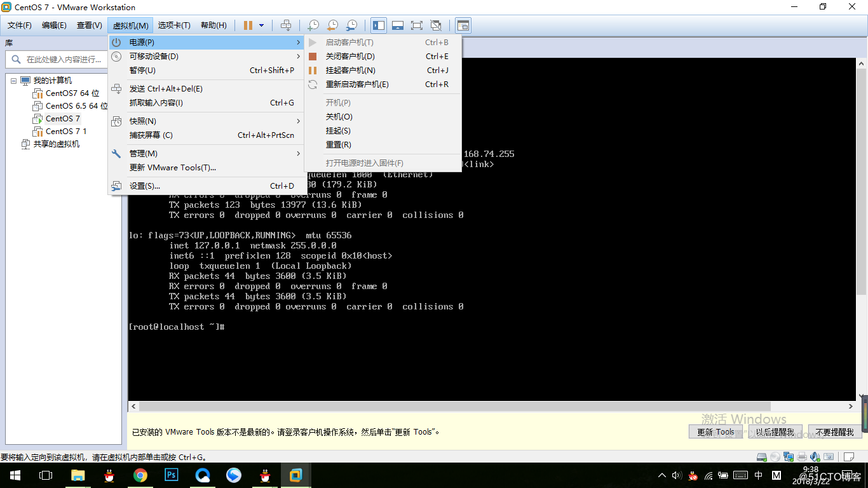Open the Windows Start menu
The height and width of the screenshot is (488, 868).
pos(15,475)
